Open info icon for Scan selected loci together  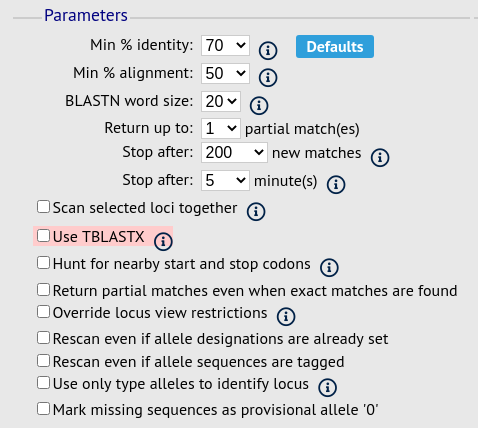(256, 211)
